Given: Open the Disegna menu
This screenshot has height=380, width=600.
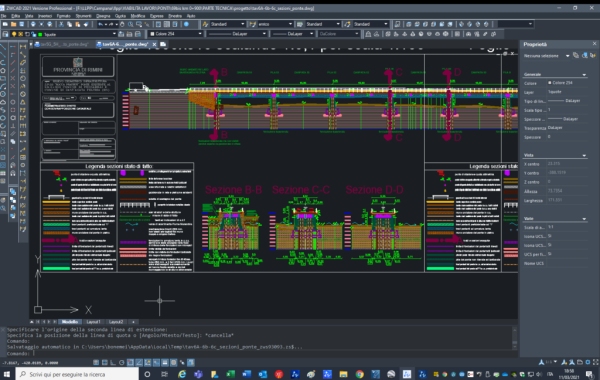Looking at the screenshot, I should pos(103,16).
